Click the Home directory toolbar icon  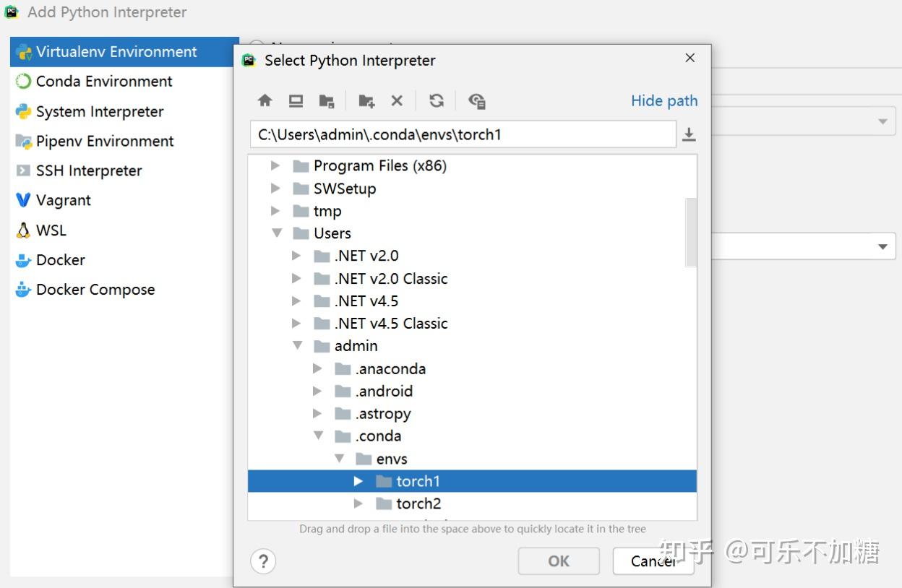pyautogui.click(x=265, y=101)
